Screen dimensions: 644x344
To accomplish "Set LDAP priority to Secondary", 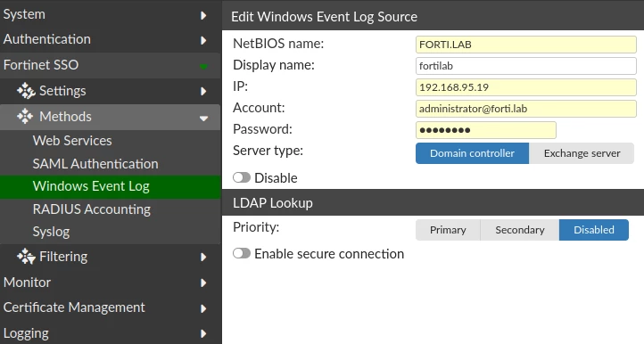I will click(519, 230).
